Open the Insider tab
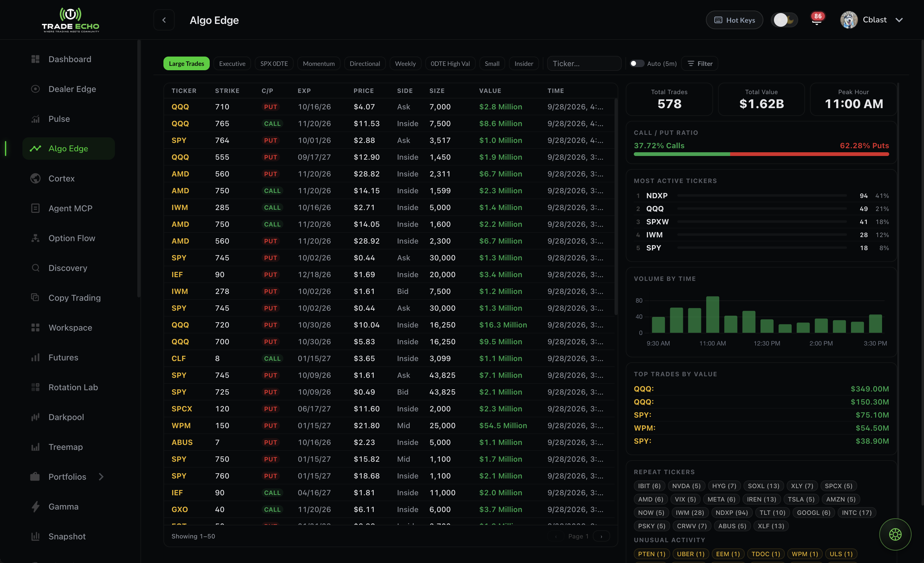 [x=524, y=63]
